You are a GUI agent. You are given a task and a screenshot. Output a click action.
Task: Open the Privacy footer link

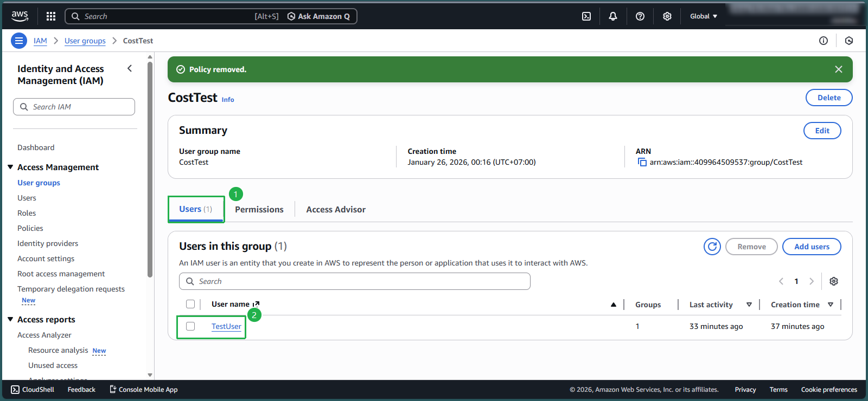745,390
